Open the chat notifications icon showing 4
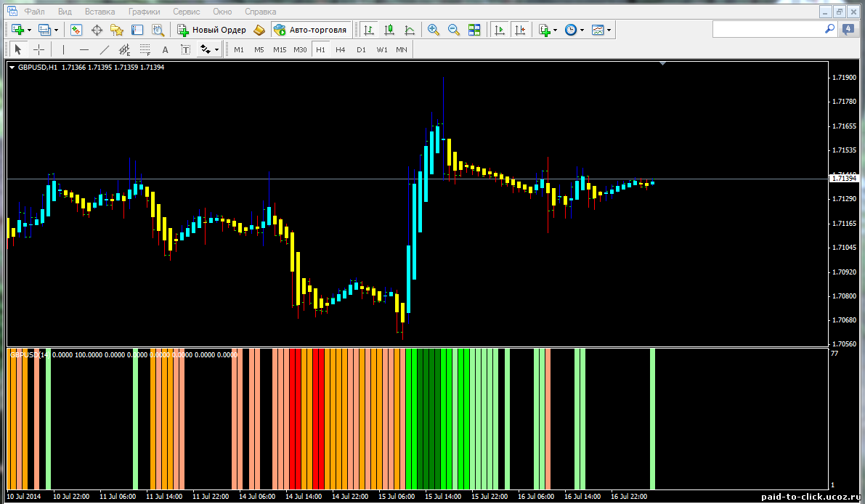865x504 pixels. [x=848, y=29]
